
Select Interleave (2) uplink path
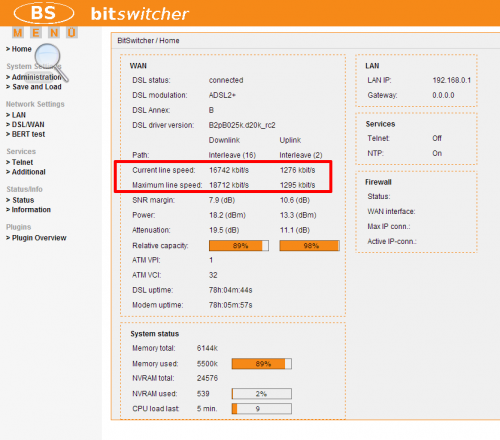coord(301,155)
